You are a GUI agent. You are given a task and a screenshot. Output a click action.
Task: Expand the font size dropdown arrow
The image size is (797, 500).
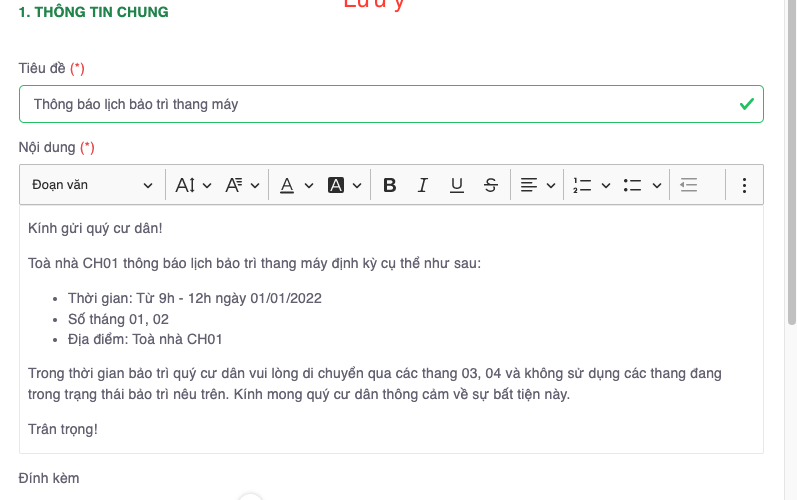coord(207,185)
